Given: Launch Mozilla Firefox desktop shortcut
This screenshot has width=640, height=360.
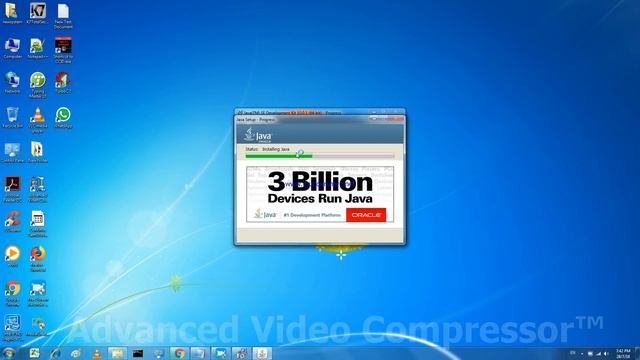Looking at the screenshot, I should [38, 259].
